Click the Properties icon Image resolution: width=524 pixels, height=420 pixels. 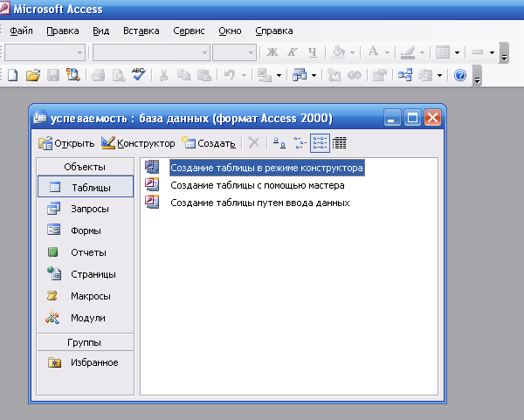click(380, 75)
